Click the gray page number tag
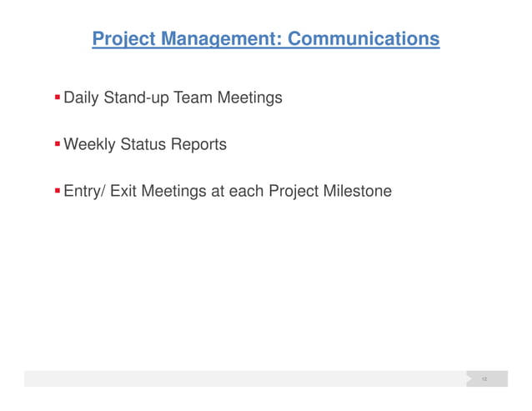Screen dimensions: 532x411 pyautogui.click(x=487, y=378)
